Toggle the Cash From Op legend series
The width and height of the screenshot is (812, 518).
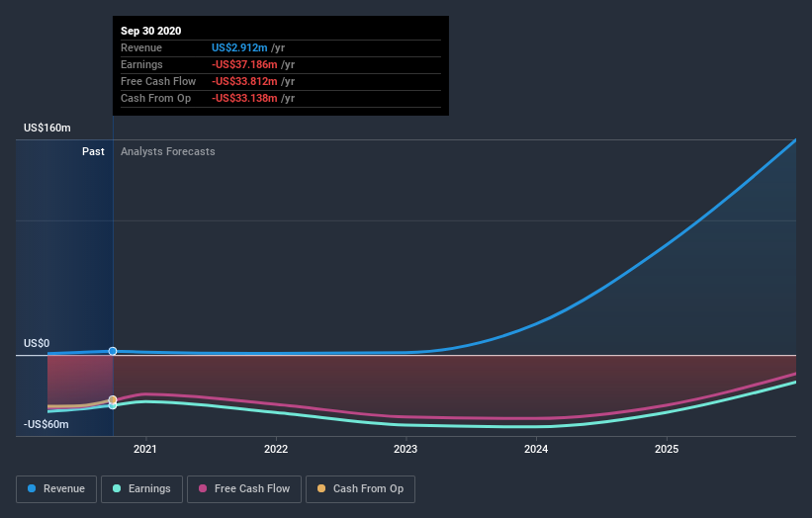360,488
